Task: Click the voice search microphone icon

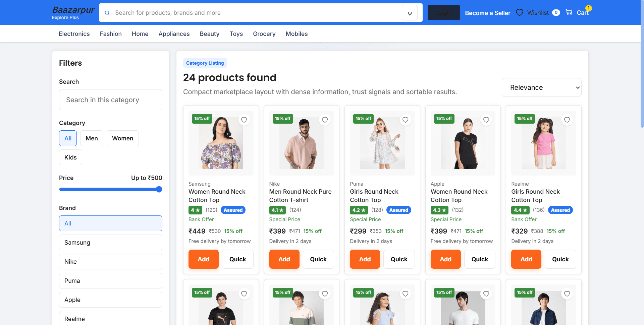Action: (410, 13)
